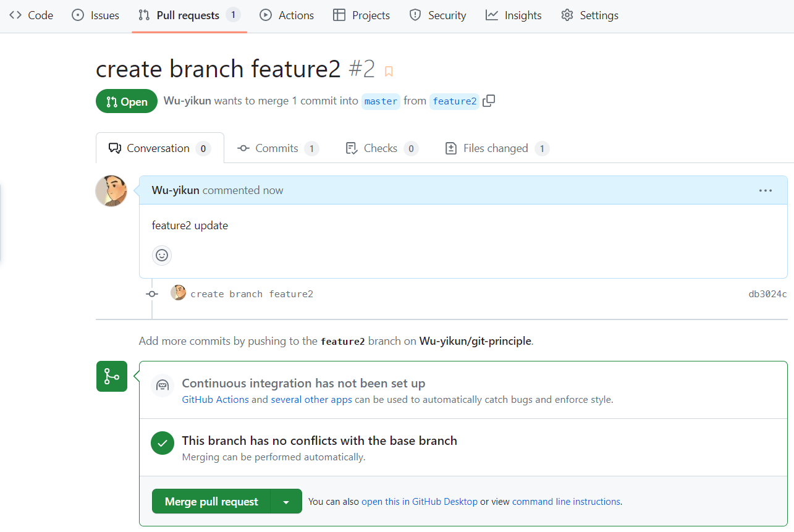Switch to the Conversation tab

click(x=160, y=148)
